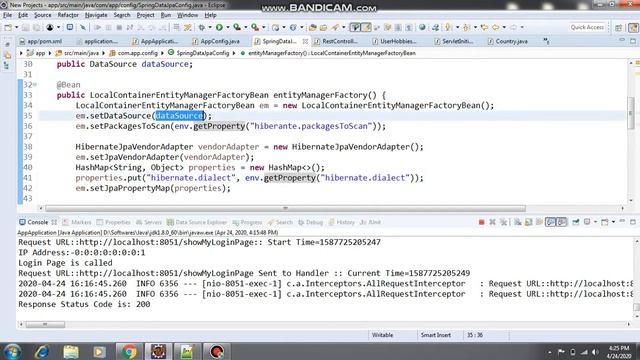Click the Java EE perspective icon
The height and width of the screenshot is (360, 640).
[633, 27]
